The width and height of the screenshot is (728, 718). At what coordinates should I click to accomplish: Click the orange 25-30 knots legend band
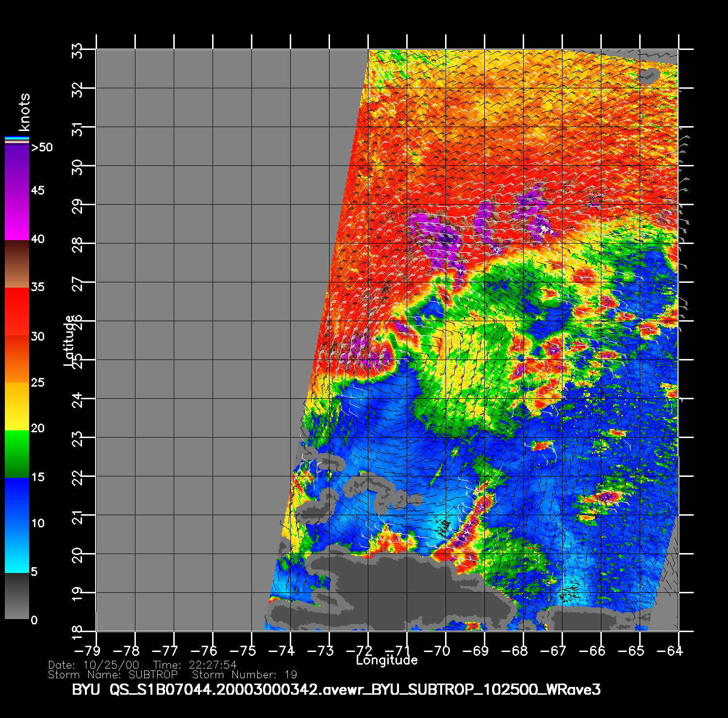[17, 359]
